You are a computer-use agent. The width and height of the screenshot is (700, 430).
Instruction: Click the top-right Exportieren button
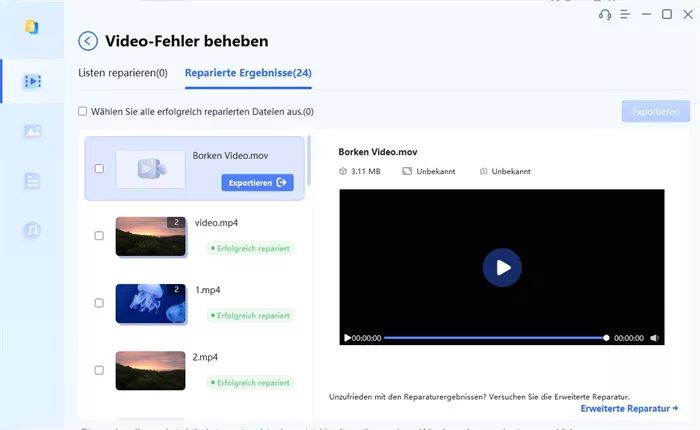[x=656, y=112]
